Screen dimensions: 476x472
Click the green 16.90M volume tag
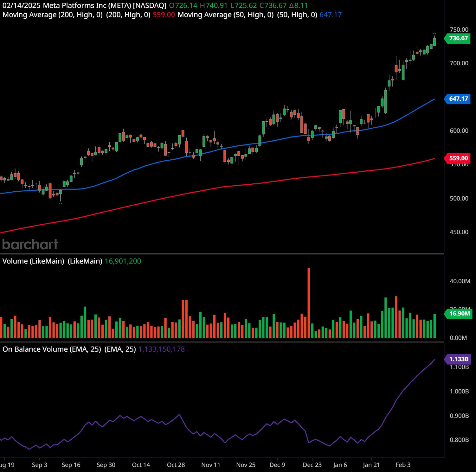click(458, 314)
